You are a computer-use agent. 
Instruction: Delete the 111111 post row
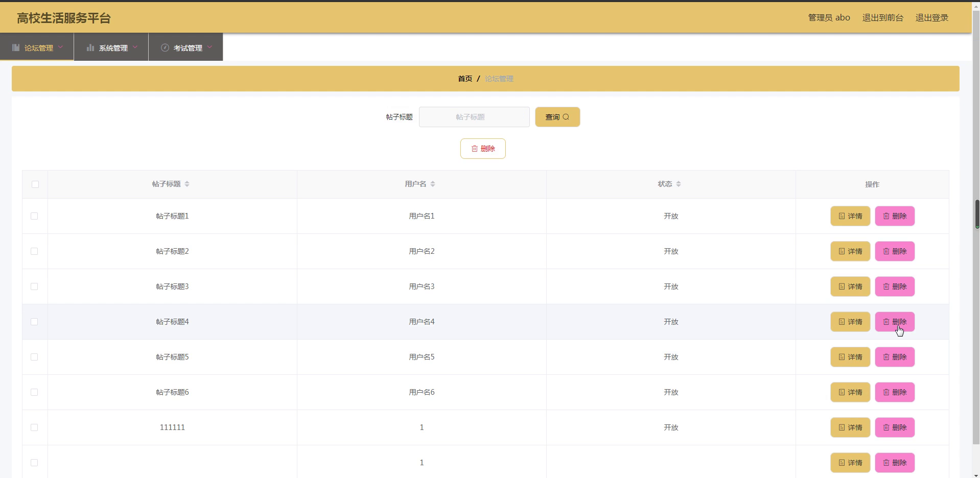895,427
